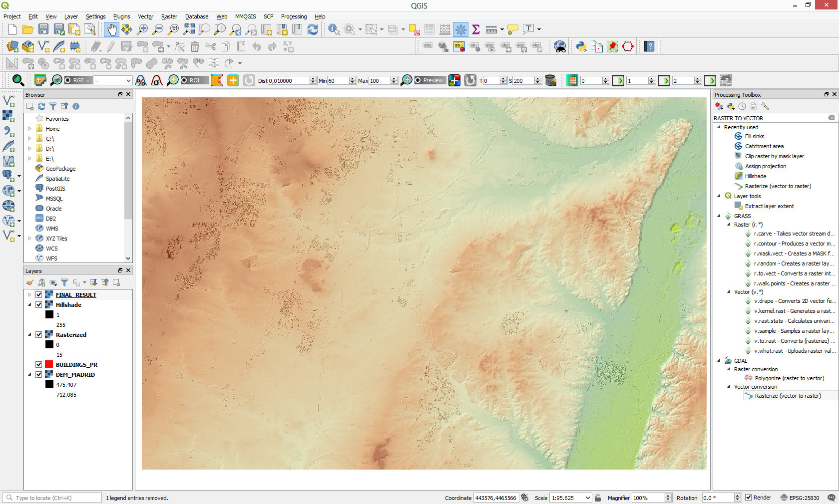Click the Zoom In magnifier tool
The width and height of the screenshot is (839, 504).
(x=142, y=29)
